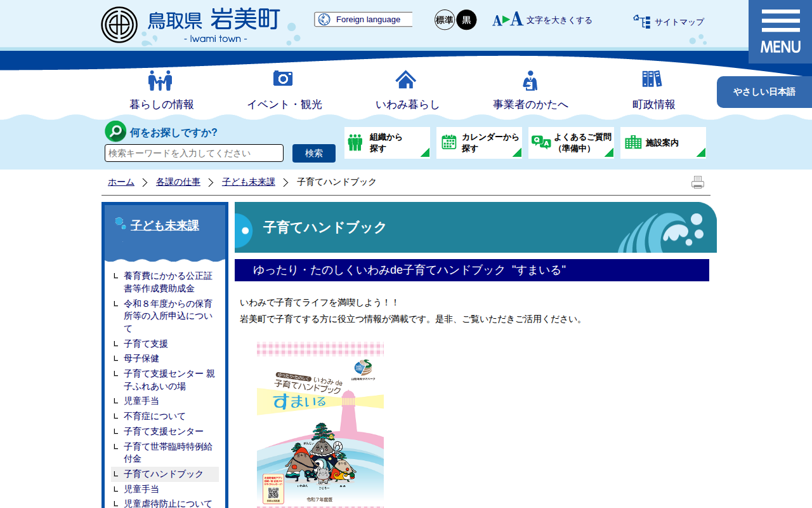Go to 各課の仕事 breadcrumb link

tap(178, 182)
